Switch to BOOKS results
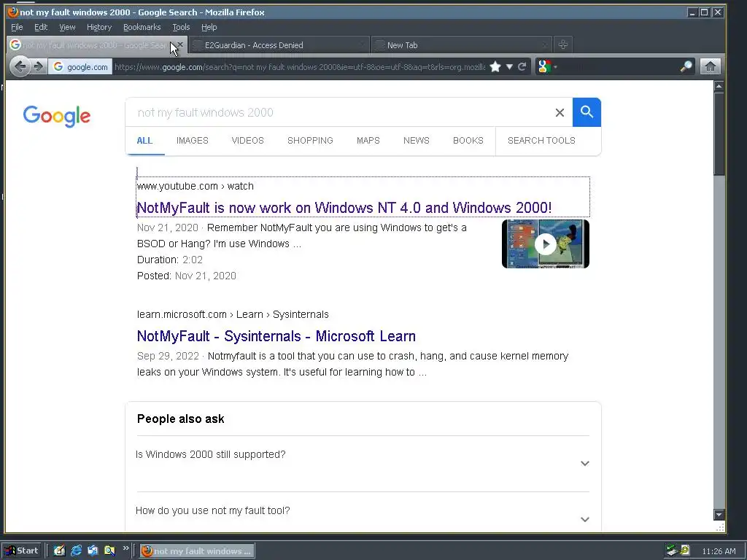Image resolution: width=747 pixels, height=560 pixels. [468, 141]
